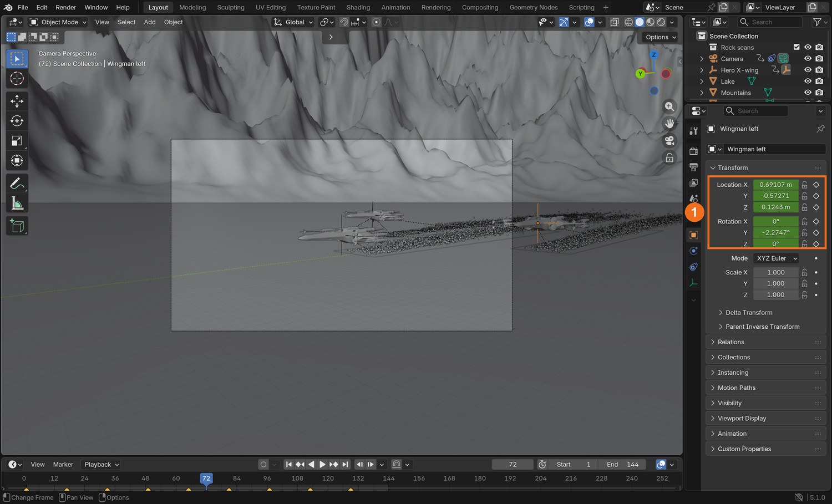Viewport: 832px width, 504px height.
Task: Select the Cursor tool in toolbar
Action: point(17,79)
